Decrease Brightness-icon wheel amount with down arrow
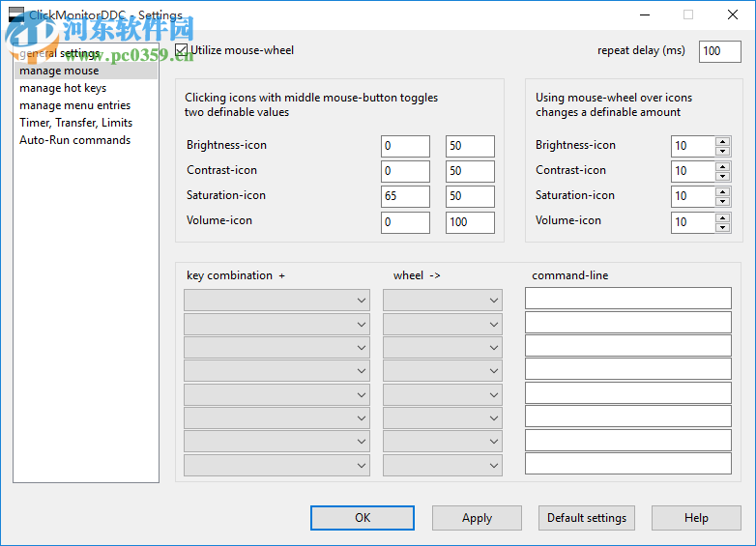756x546 pixels. click(x=722, y=151)
